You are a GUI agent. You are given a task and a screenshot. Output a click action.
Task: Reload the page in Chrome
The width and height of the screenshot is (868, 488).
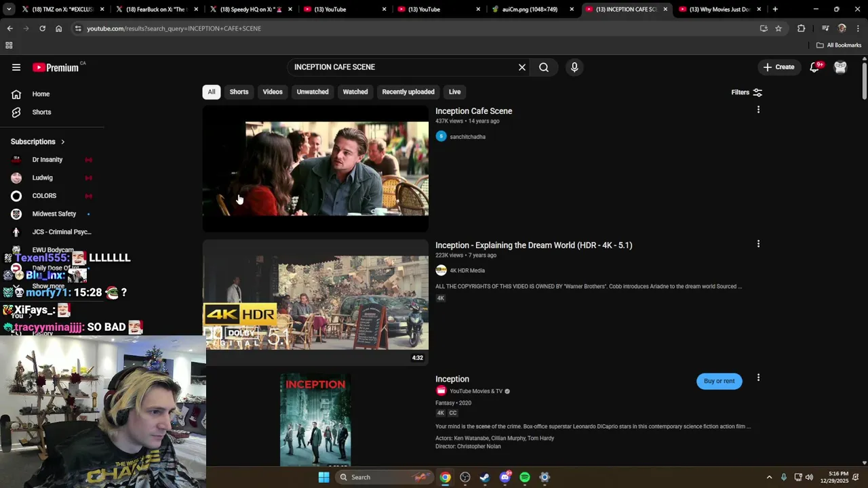click(42, 28)
